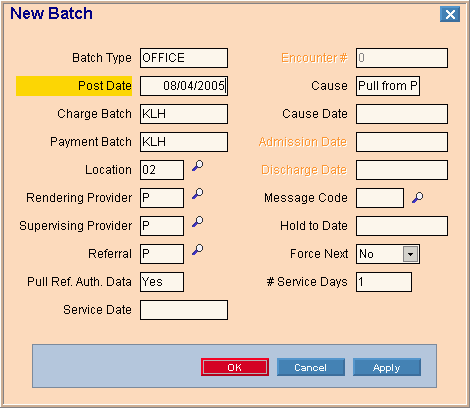Close the New Batch dialog
470x408 pixels.
(x=450, y=14)
